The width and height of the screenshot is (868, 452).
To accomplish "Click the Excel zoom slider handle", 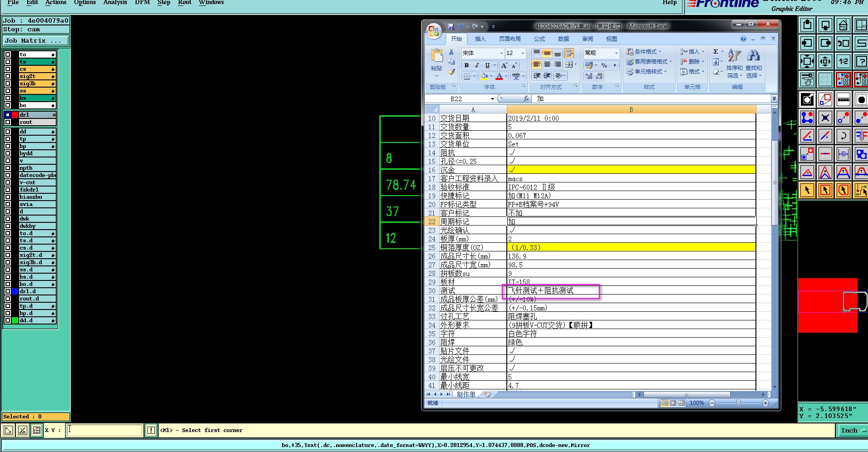I will tap(739, 403).
